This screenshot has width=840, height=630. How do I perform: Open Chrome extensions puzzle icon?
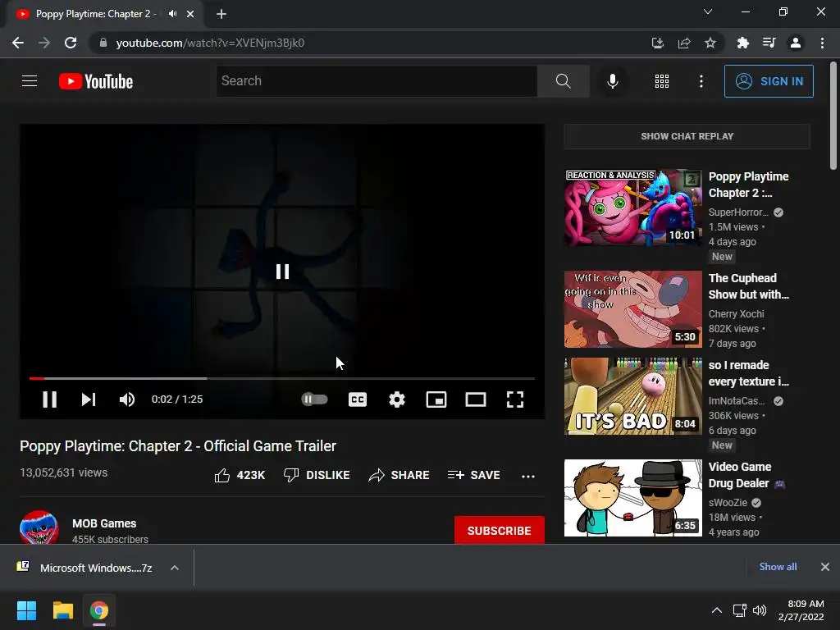[x=742, y=43]
